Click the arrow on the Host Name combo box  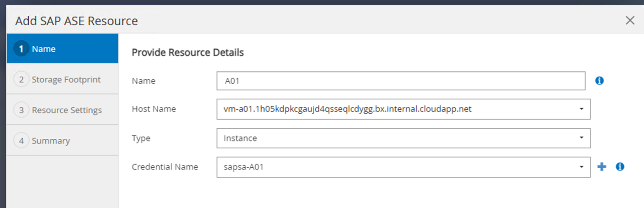click(581, 109)
